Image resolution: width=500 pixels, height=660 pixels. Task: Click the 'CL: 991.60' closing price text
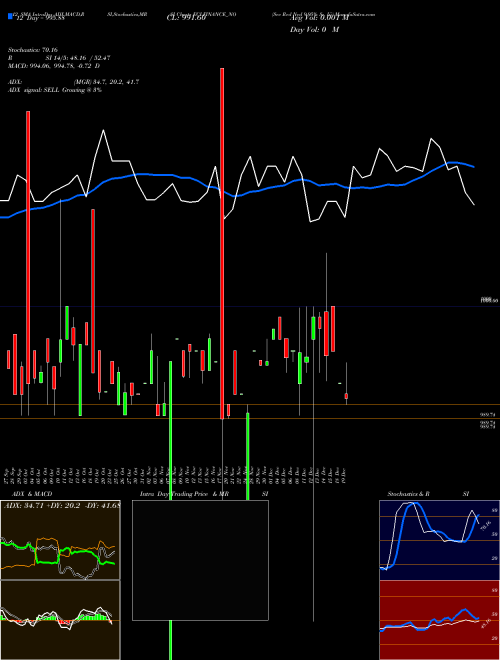click(186, 18)
